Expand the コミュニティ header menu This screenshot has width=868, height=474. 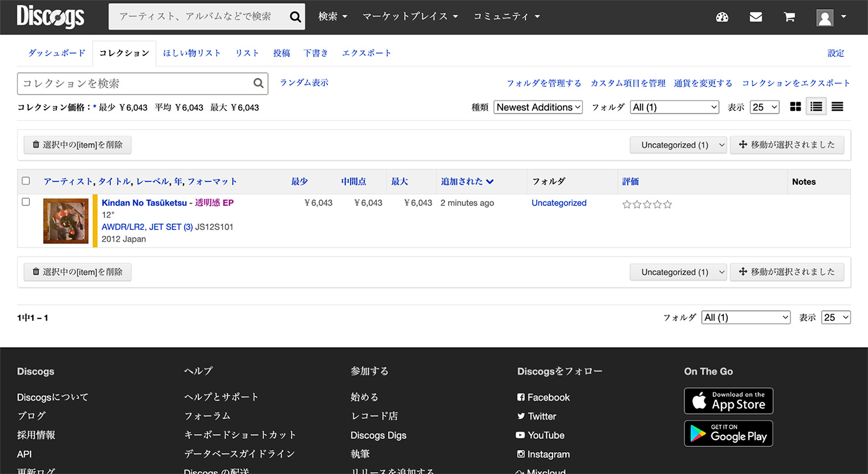point(507,16)
